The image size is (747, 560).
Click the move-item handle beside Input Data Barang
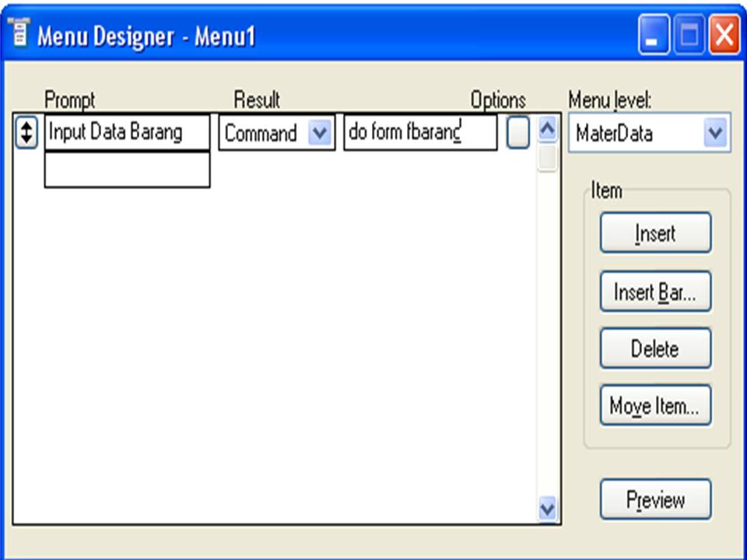pyautogui.click(x=27, y=132)
